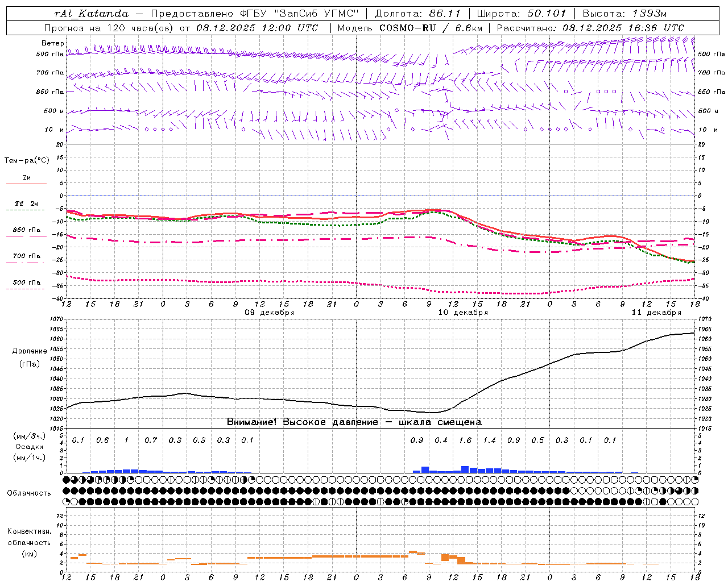Click the Облачность cloud cover label
The width and height of the screenshot is (728, 582).
[x=29, y=493]
